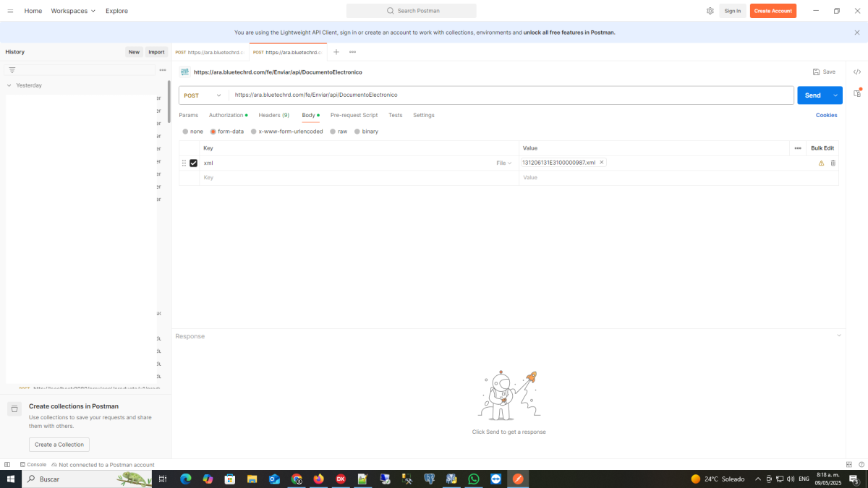This screenshot has height=488, width=868.
Task: Open column options ellipsis in key-value table
Action: click(x=798, y=148)
